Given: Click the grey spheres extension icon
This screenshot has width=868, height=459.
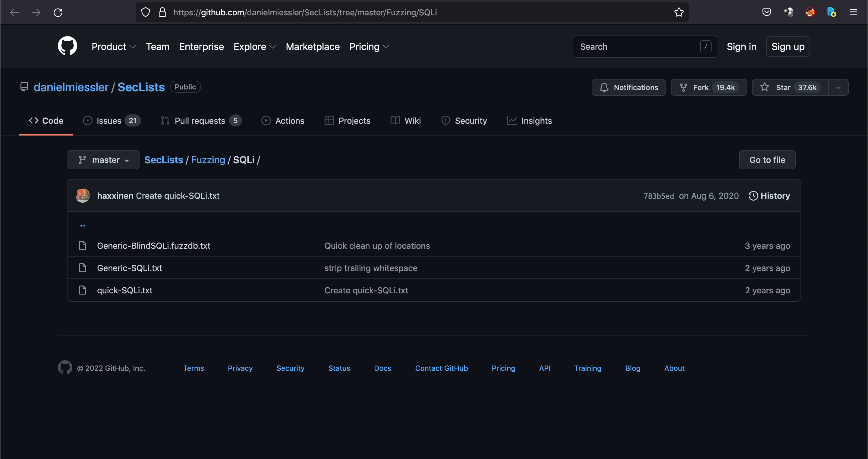Looking at the screenshot, I should (788, 12).
